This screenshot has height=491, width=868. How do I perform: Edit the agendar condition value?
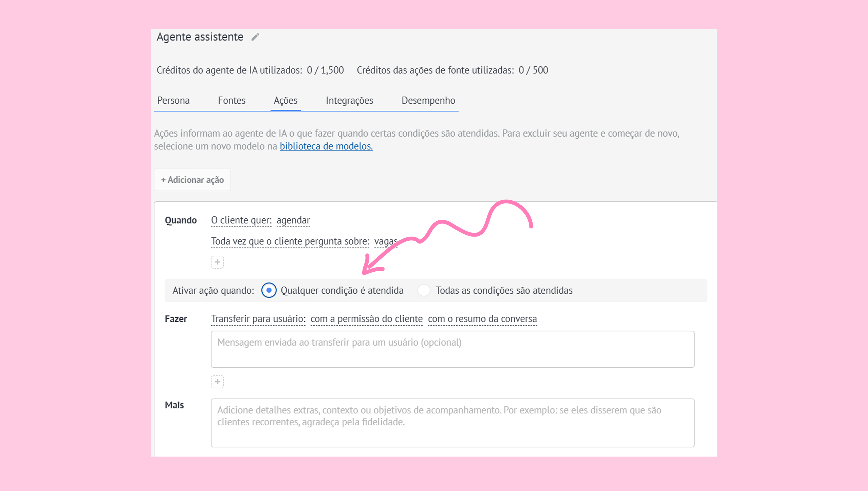coord(293,220)
